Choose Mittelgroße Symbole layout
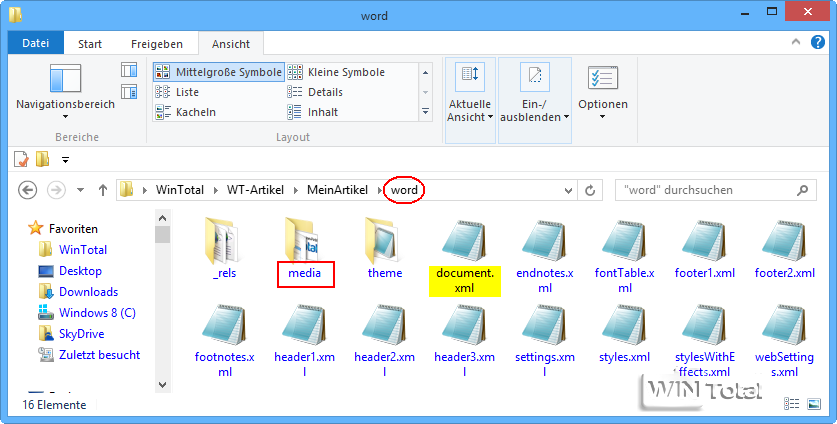Image resolution: width=837 pixels, height=424 pixels. click(219, 72)
